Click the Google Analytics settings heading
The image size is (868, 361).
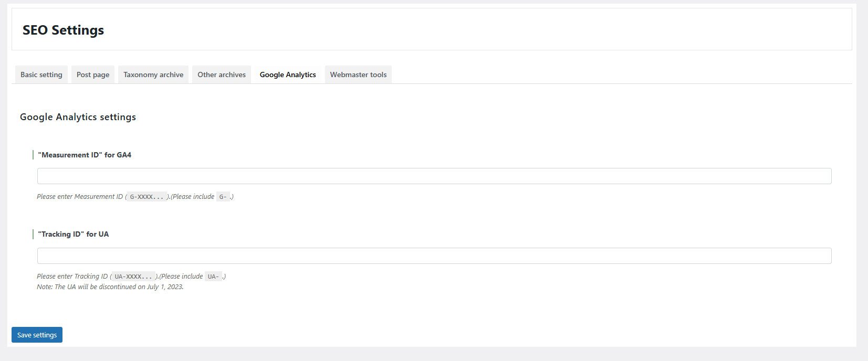pos(78,117)
